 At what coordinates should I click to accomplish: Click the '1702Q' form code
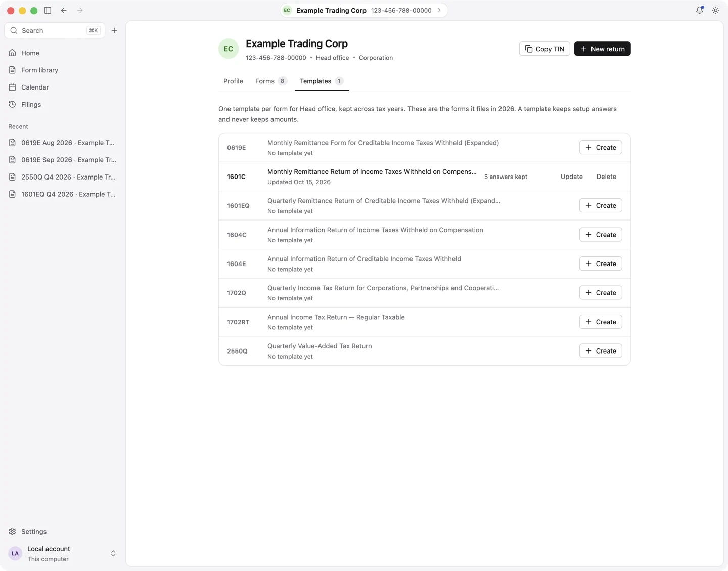point(237,293)
